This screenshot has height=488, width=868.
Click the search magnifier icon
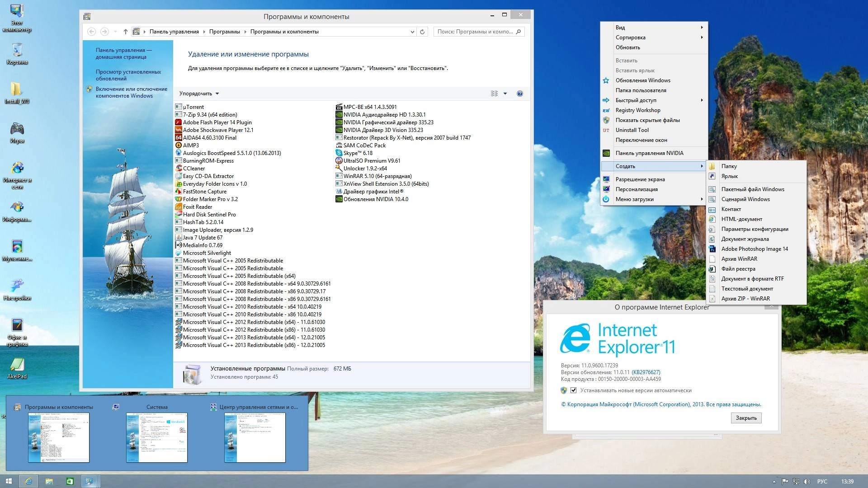coord(519,32)
